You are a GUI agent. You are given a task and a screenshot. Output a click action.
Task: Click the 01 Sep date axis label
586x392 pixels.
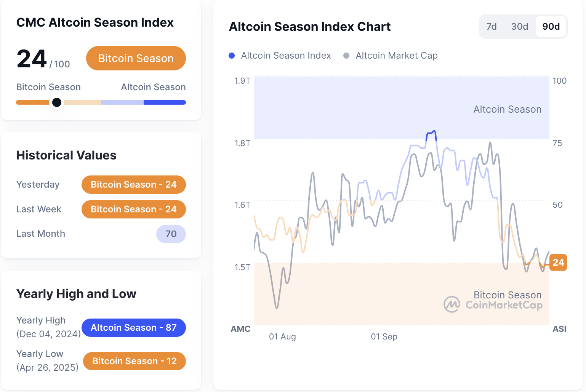384,337
